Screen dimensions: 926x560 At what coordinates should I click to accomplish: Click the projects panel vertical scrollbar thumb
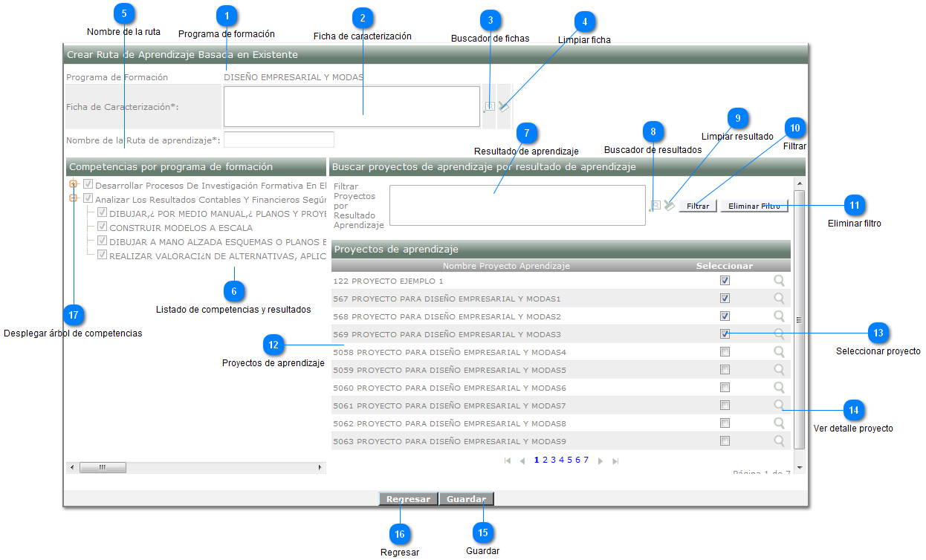[799, 319]
